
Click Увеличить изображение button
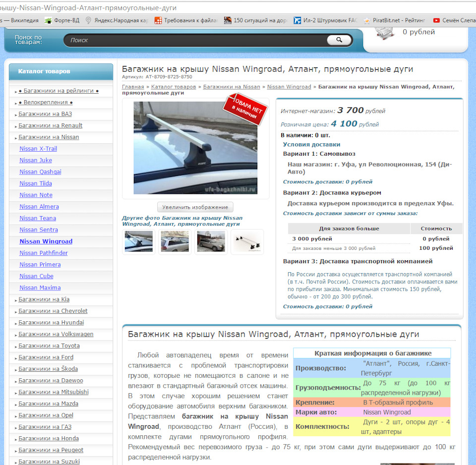(x=195, y=207)
